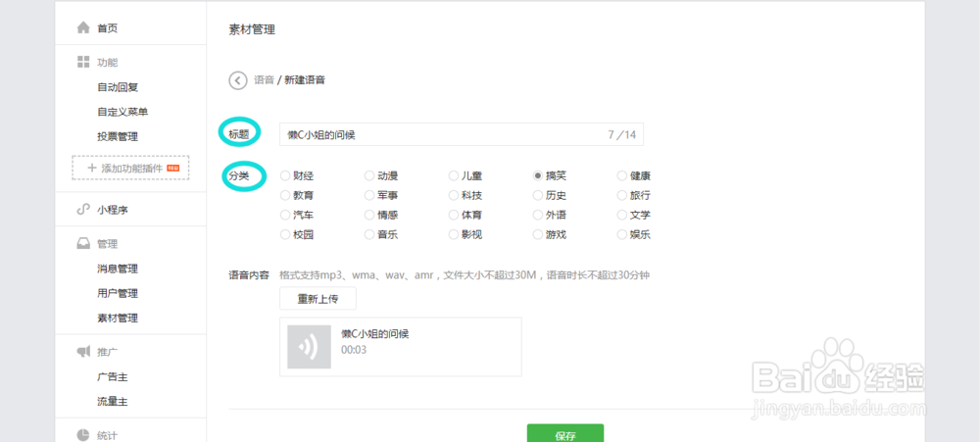Click the plus icon in 添加功能插件
Image resolution: width=980 pixels, height=442 pixels.
tap(91, 168)
